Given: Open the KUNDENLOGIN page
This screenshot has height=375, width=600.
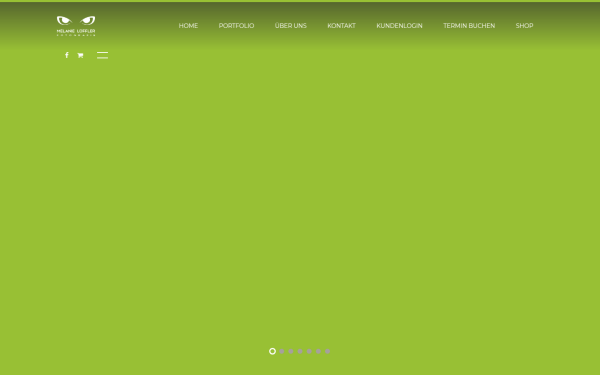Looking at the screenshot, I should (399, 26).
